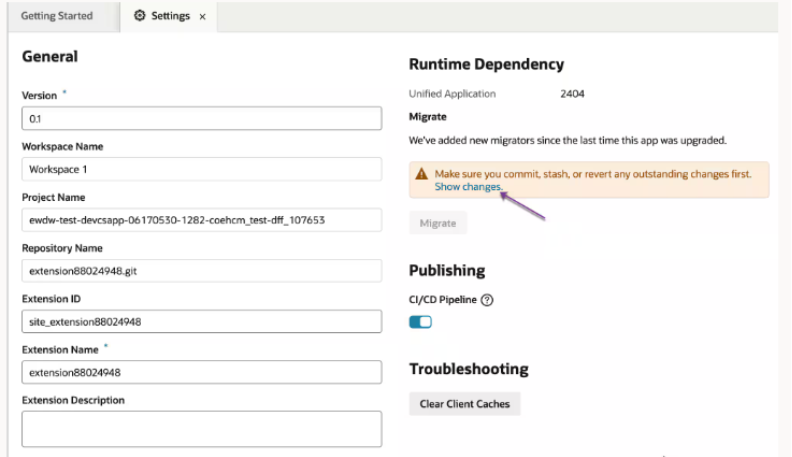The height and width of the screenshot is (457, 792).
Task: Click the Workspace Name label
Action: tap(63, 146)
